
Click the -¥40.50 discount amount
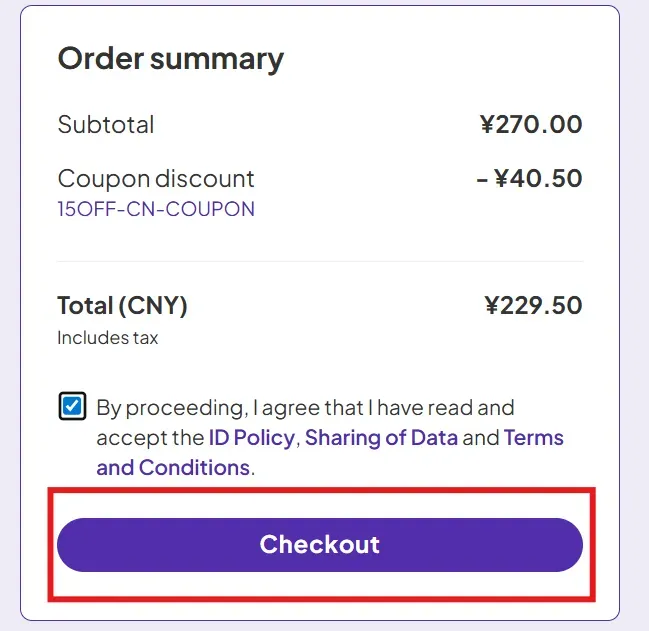(529, 179)
